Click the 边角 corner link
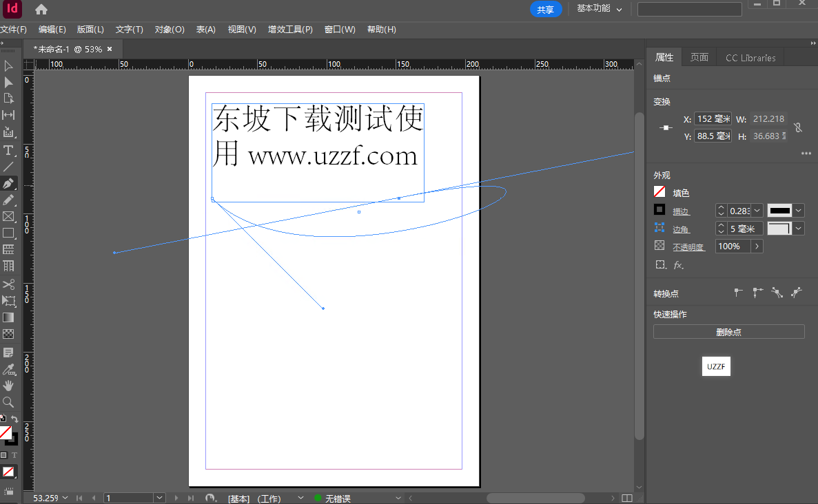 tap(681, 229)
